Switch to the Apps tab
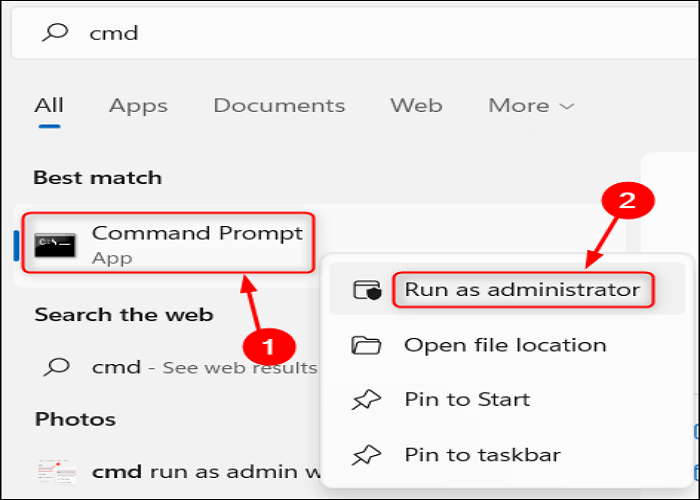The image size is (700, 500). point(138,106)
